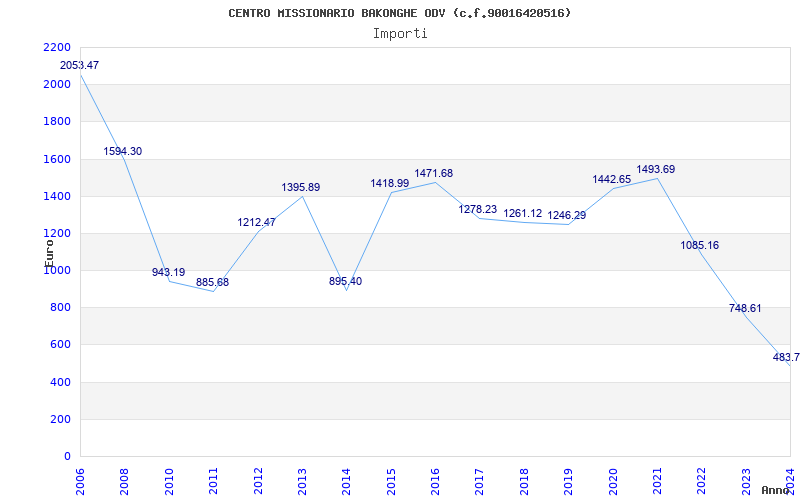Click the 2019 year axis label
This screenshot has height=500, width=800.
(x=568, y=481)
